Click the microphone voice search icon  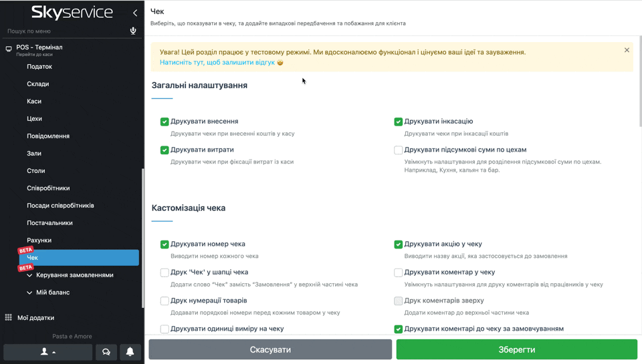click(133, 31)
